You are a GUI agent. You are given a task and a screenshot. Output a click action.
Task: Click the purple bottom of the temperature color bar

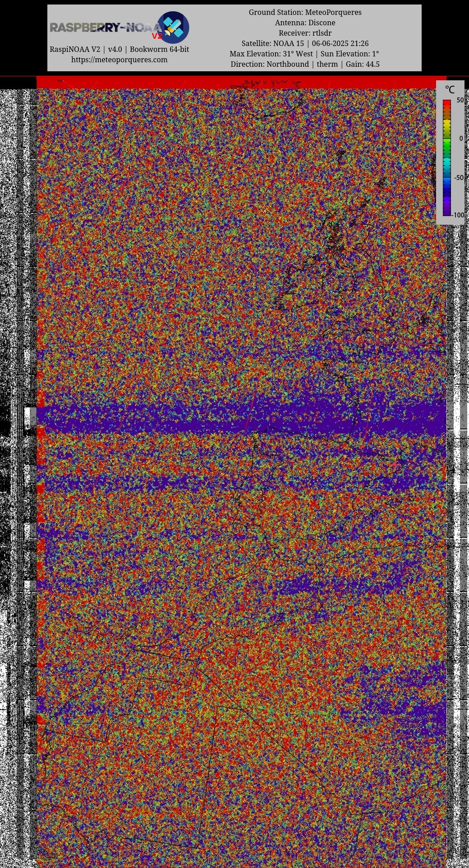click(x=447, y=208)
